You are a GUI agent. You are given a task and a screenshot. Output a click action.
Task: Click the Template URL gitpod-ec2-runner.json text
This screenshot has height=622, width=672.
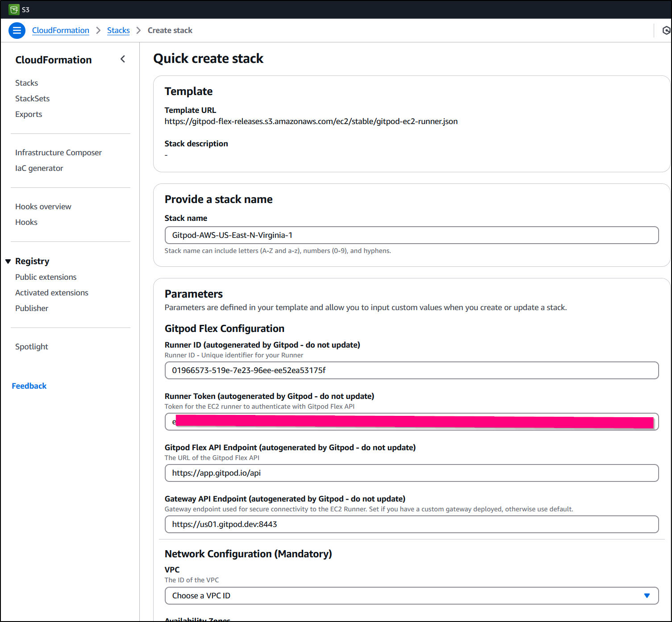click(311, 121)
